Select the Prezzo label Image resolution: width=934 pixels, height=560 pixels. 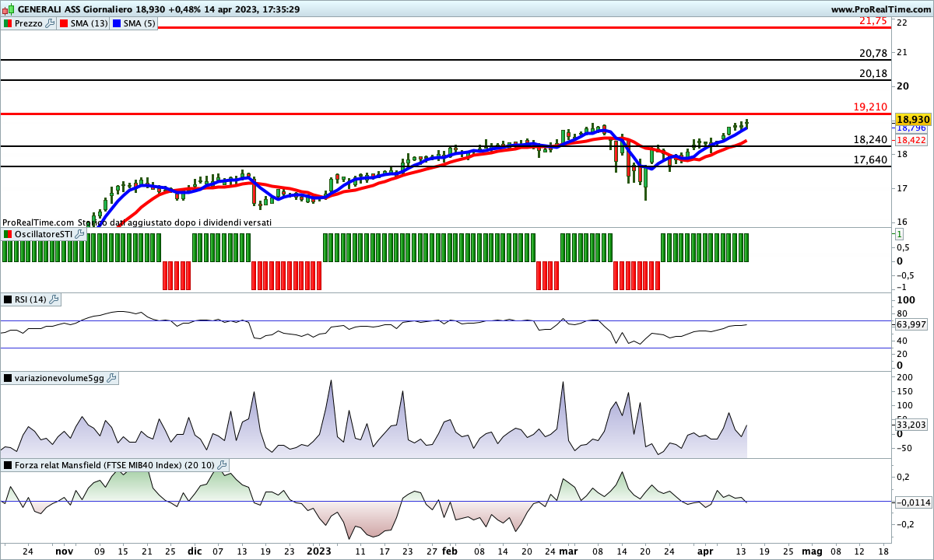point(29,24)
